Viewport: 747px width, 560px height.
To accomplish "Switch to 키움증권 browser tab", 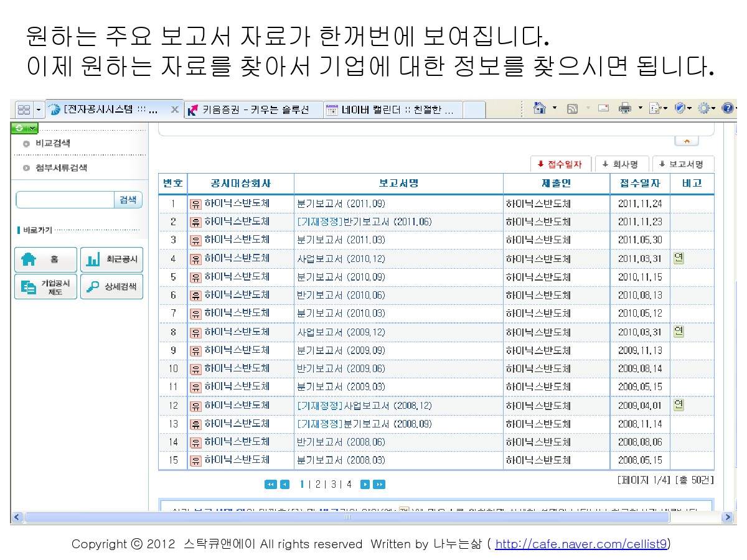I will tap(255, 110).
